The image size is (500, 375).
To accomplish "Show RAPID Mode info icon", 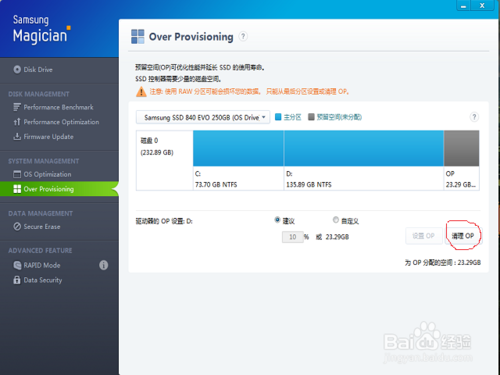I will click(x=104, y=265).
